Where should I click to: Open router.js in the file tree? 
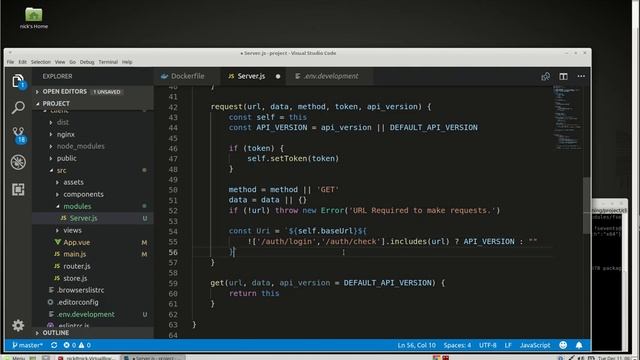(x=93, y=266)
